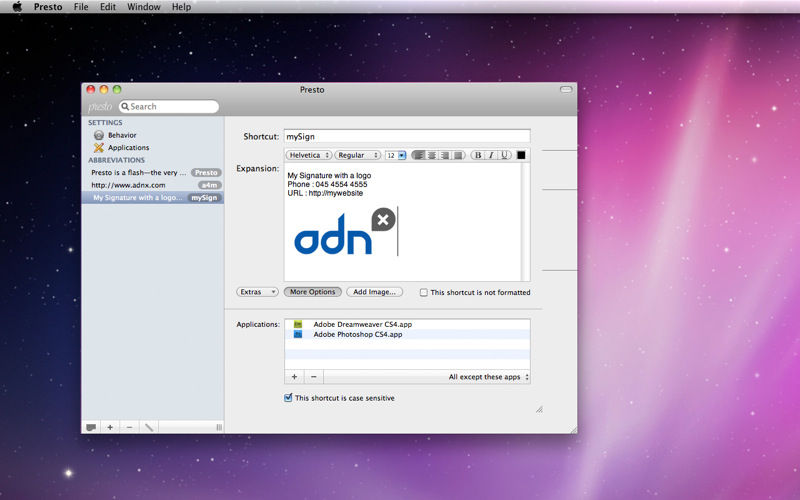This screenshot has width=800, height=500.
Task: Open the font size 12 combo box
Action: 395,155
